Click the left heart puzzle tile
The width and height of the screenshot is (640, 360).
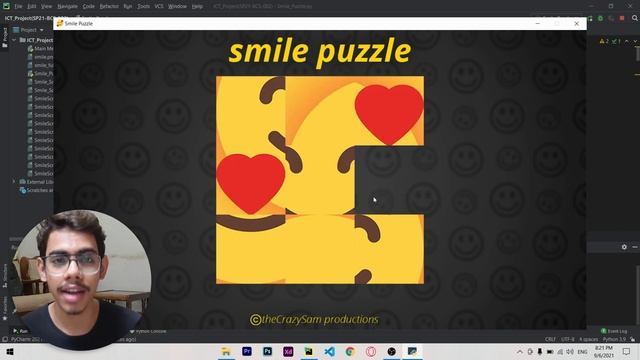pyautogui.click(x=251, y=180)
